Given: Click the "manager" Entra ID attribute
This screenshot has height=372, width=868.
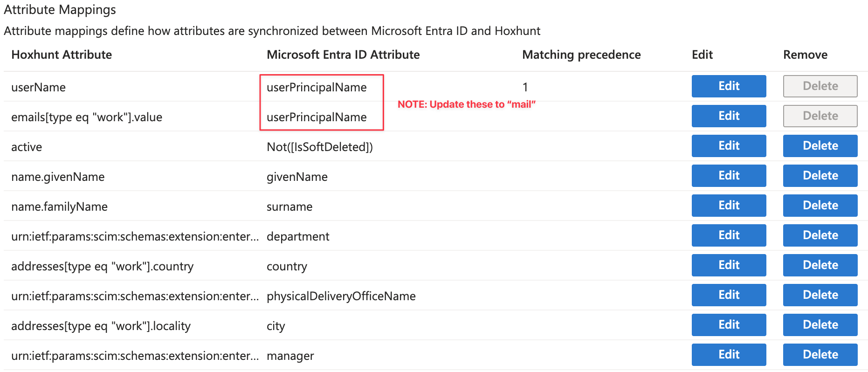Looking at the screenshot, I should click(290, 356).
